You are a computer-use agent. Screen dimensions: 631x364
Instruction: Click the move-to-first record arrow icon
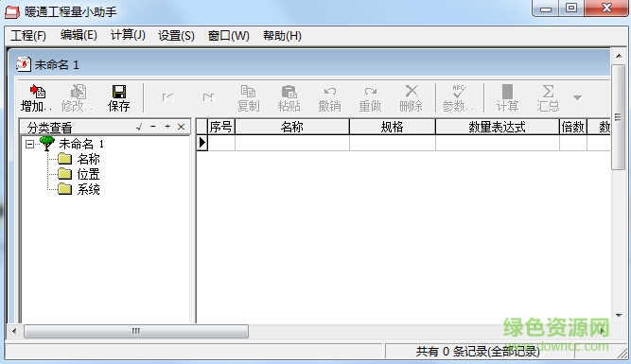[167, 97]
